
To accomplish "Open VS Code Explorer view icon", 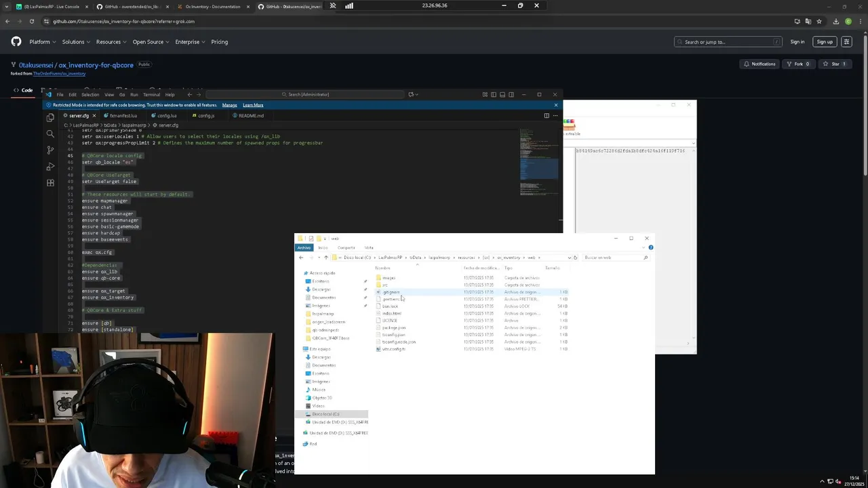I will coord(50,117).
